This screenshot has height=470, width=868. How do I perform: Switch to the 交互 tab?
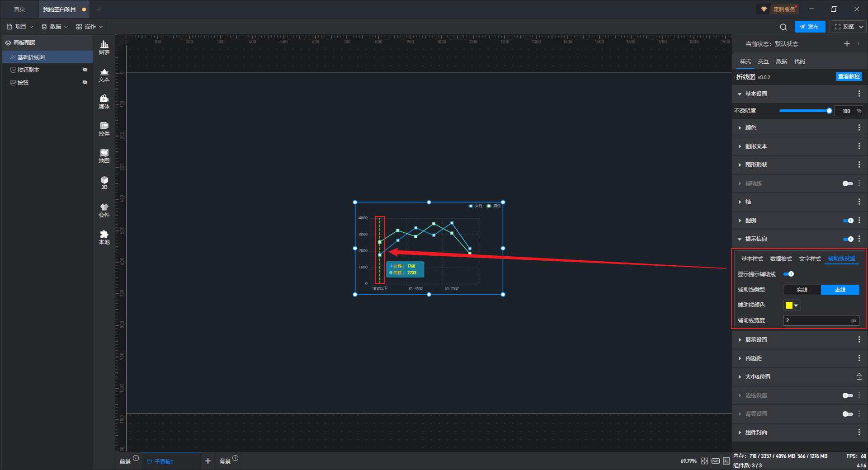point(763,61)
